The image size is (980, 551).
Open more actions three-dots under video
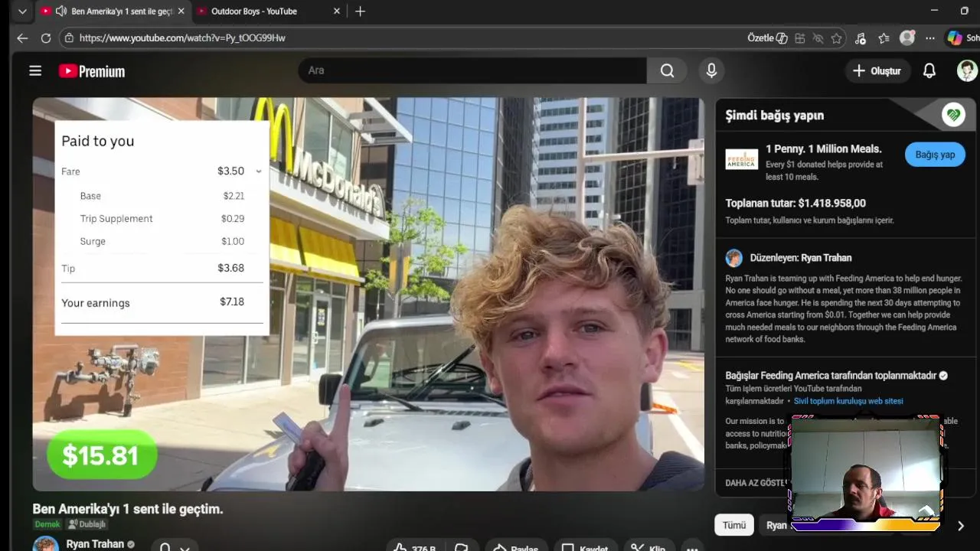692,548
